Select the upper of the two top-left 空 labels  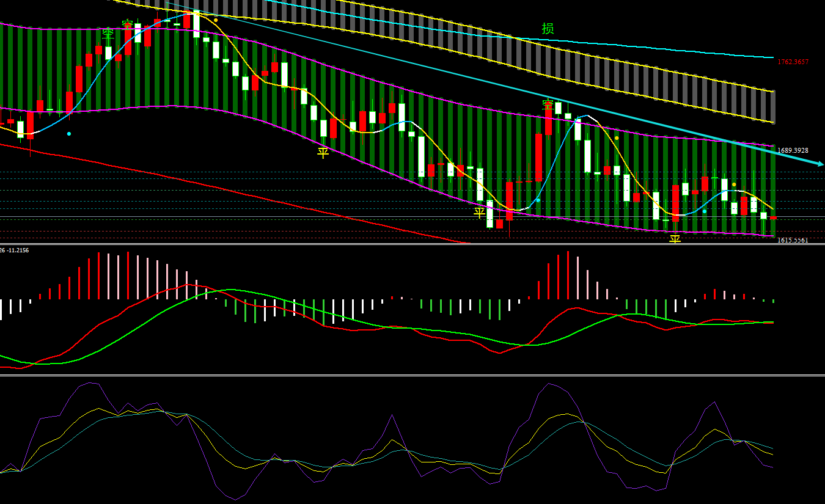coord(127,24)
